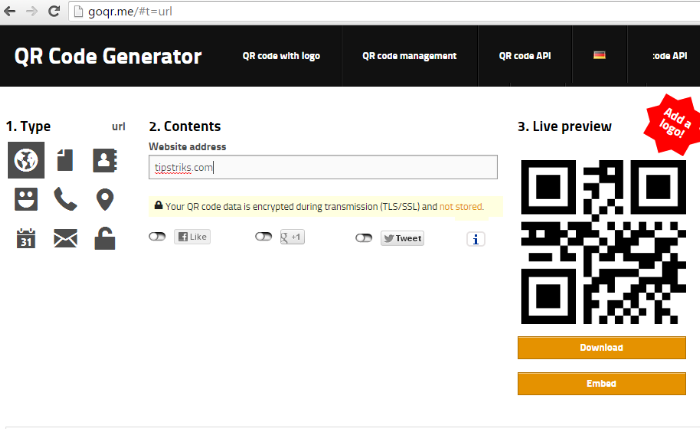Click the 'Website address' label
The image size is (700, 429).
point(188,146)
